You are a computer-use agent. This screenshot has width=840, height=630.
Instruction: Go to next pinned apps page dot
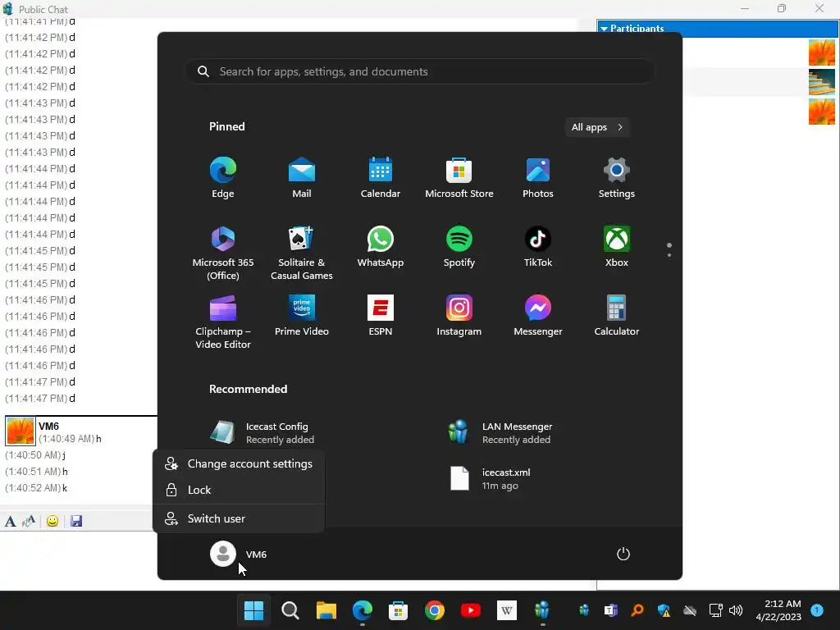(669, 256)
